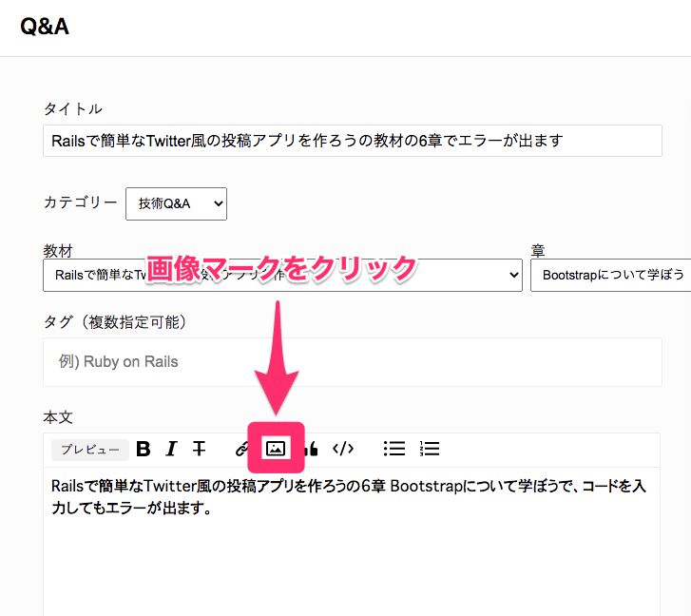691x616 pixels.
Task: Toggle bold formatting in the editor toolbar
Action: (x=144, y=449)
